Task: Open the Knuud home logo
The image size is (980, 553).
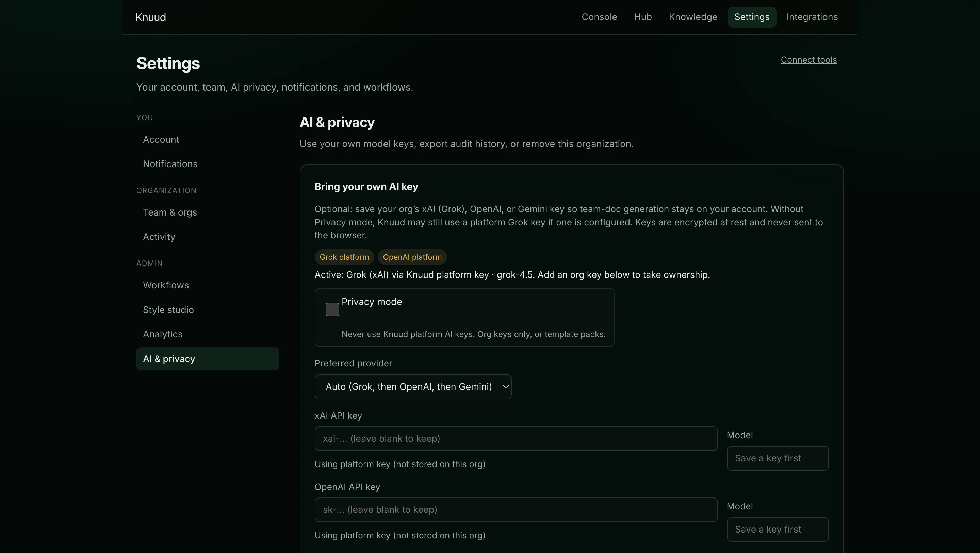Action: pyautogui.click(x=151, y=17)
